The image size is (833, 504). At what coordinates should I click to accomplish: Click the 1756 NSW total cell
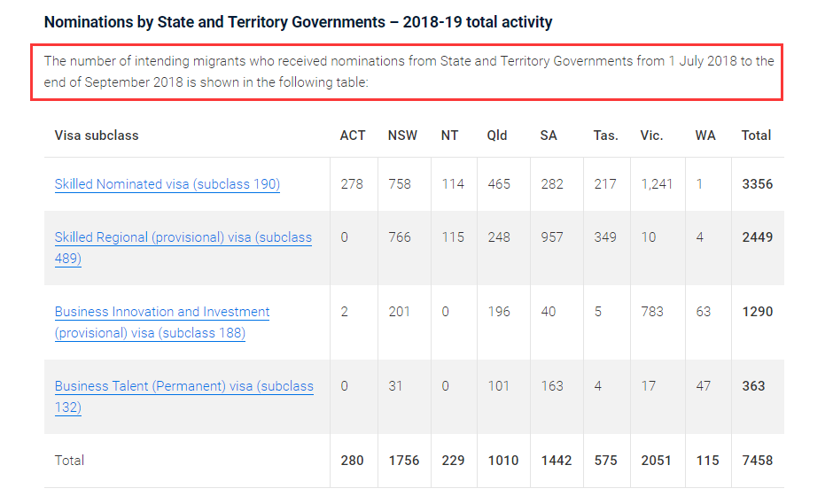click(x=405, y=461)
